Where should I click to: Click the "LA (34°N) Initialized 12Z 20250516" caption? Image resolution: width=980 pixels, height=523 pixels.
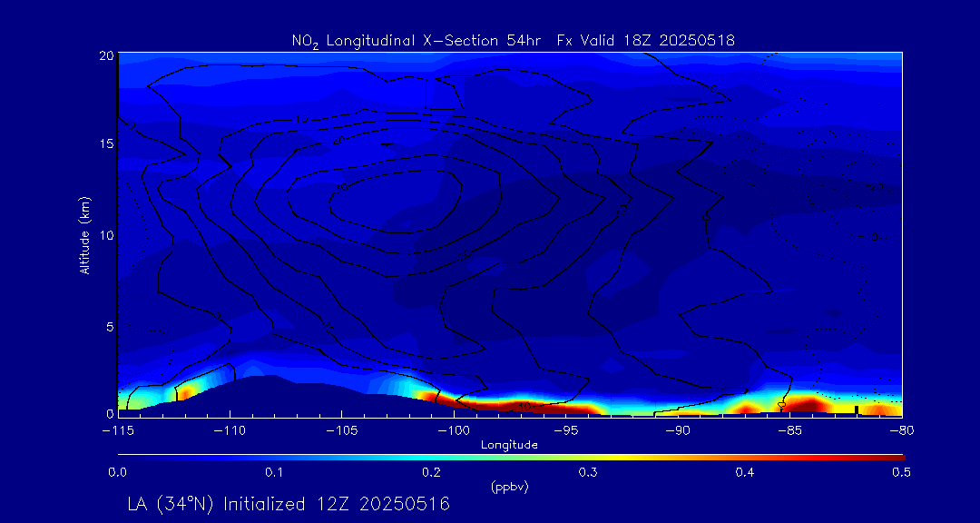pos(289,504)
